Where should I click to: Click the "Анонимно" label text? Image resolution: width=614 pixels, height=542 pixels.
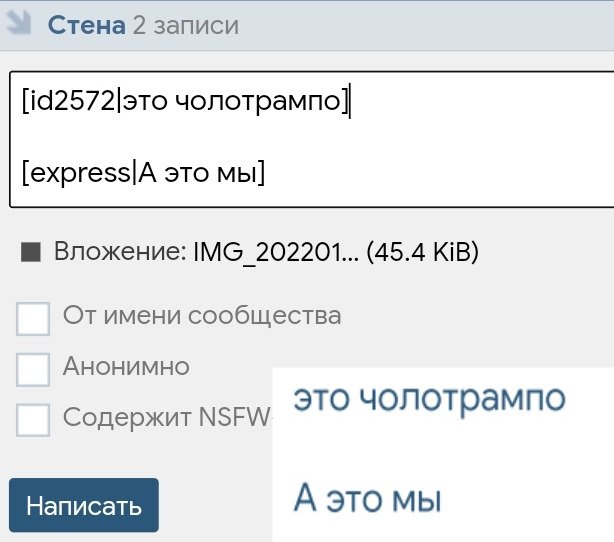click(126, 366)
